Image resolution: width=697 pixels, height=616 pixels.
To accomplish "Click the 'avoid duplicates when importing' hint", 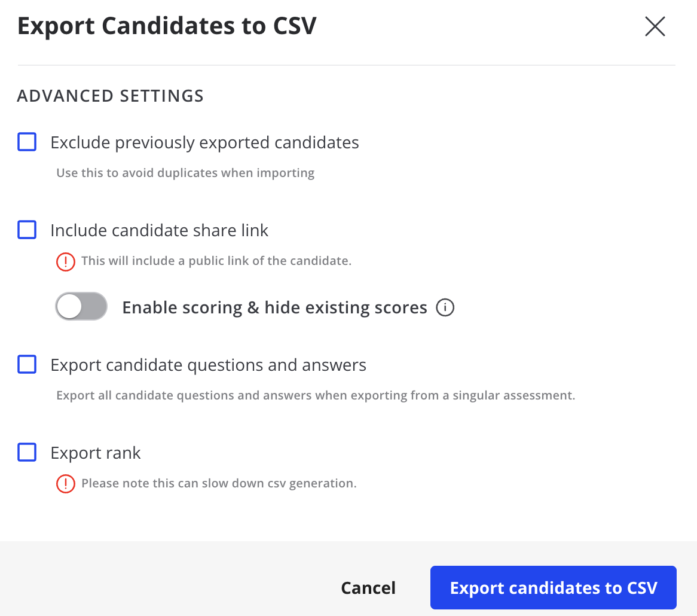I will (185, 173).
